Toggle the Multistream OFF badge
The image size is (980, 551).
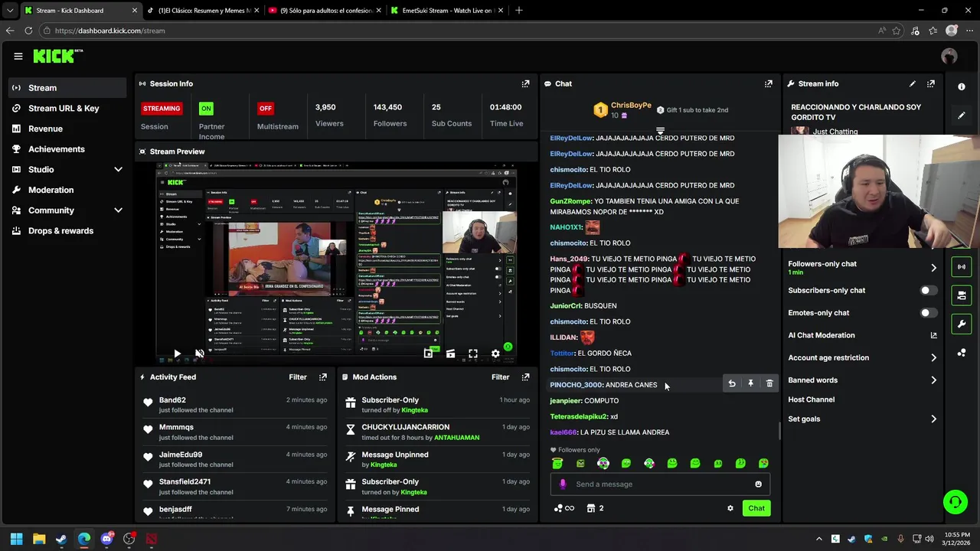click(266, 108)
